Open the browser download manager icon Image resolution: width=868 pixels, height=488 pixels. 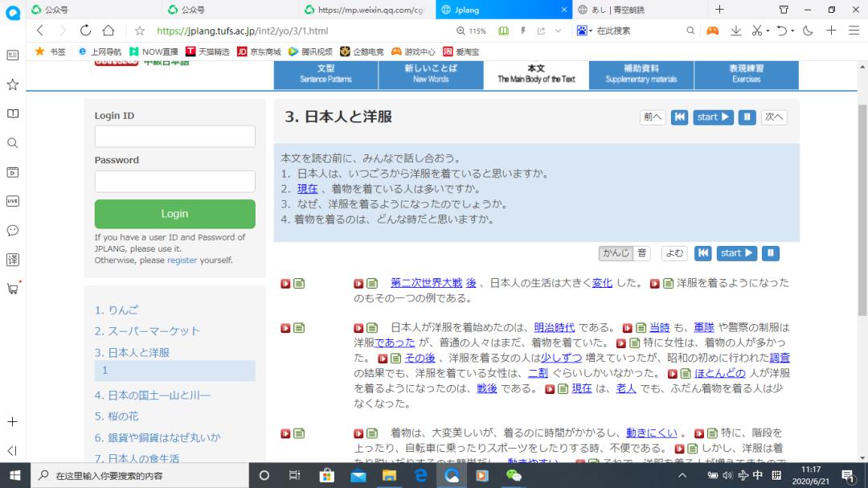pyautogui.click(x=735, y=31)
